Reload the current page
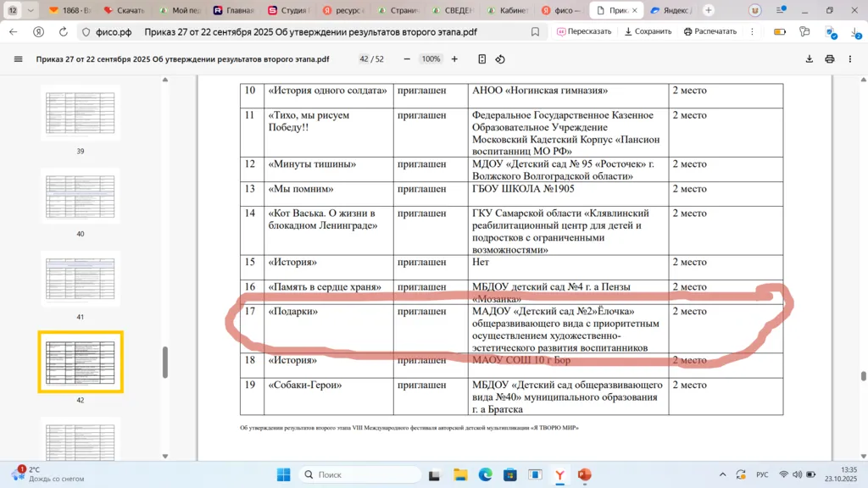The width and height of the screenshot is (868, 488). (x=64, y=31)
